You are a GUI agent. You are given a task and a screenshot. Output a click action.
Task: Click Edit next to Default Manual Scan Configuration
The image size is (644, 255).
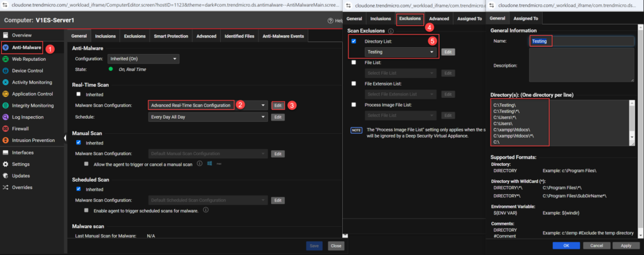coord(277,154)
